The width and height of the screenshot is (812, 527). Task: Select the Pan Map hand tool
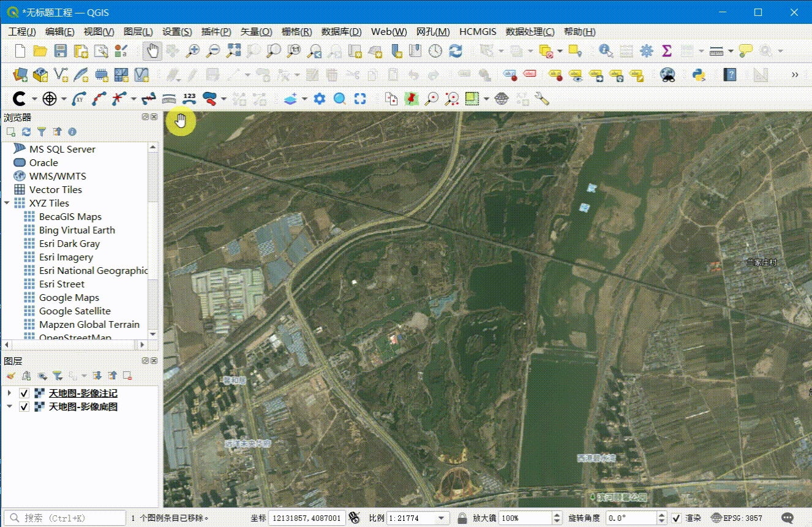(152, 51)
